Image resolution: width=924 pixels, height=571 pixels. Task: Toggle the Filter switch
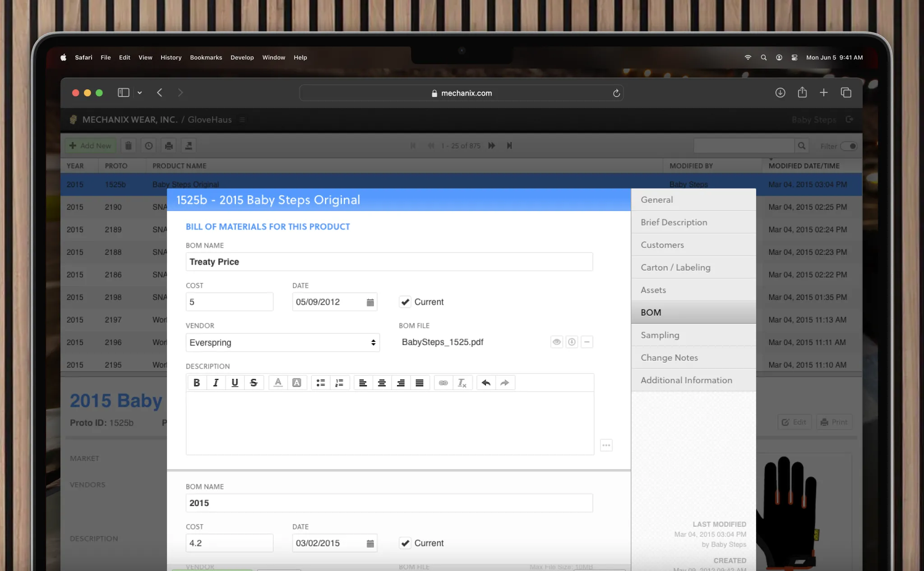point(849,146)
